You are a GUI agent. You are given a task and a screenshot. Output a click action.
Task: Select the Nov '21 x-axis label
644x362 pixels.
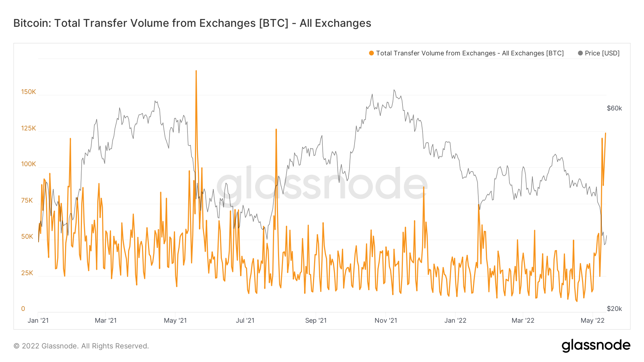point(386,321)
